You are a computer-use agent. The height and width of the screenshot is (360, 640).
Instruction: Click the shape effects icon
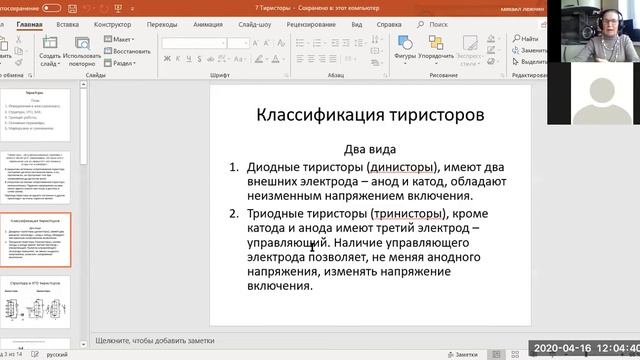[x=492, y=62]
